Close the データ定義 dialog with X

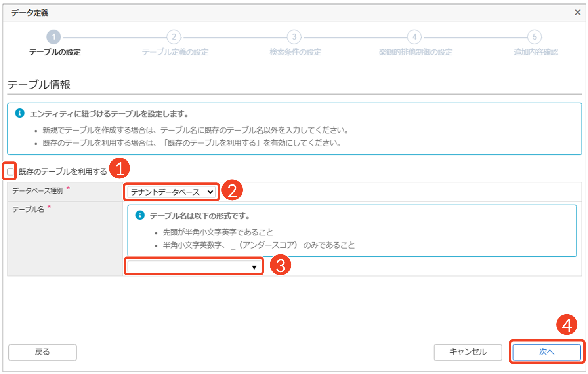coord(577,13)
